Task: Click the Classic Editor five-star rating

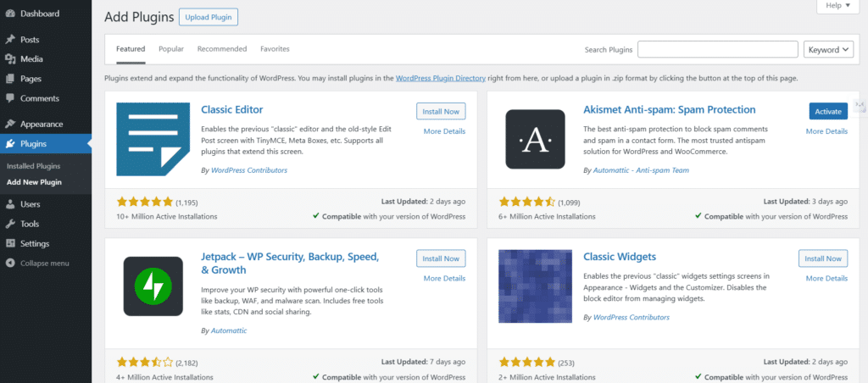Action: (144, 202)
